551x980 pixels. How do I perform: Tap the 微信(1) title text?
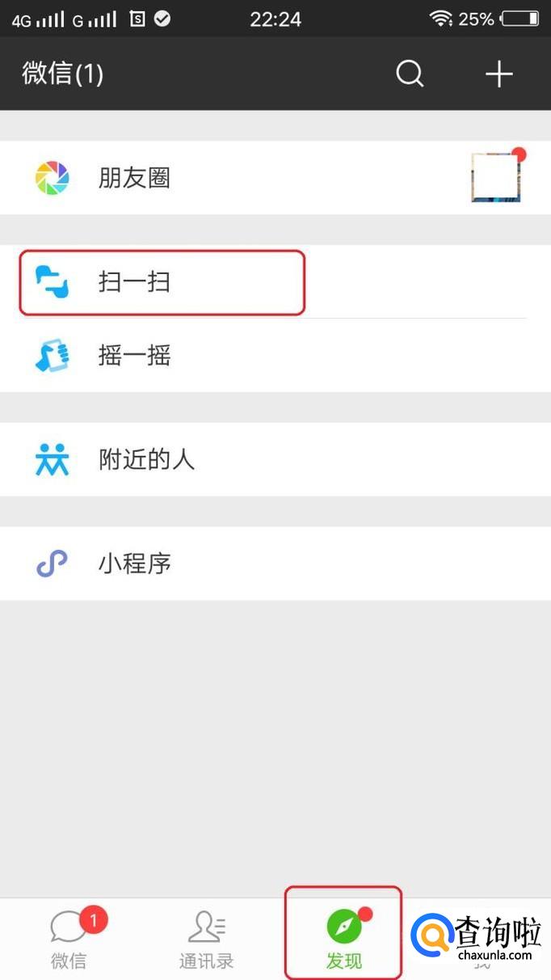point(63,74)
